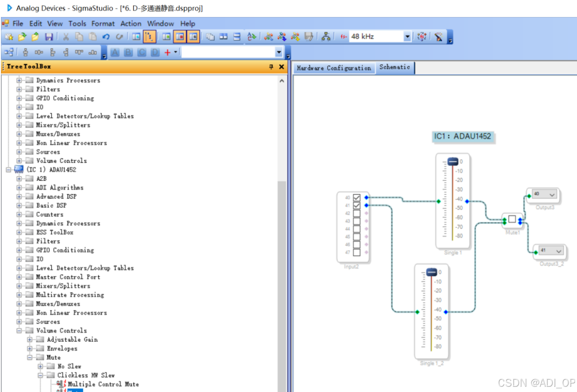Select the A2B folder in tree
The width and height of the screenshot is (577, 392).
tap(42, 179)
